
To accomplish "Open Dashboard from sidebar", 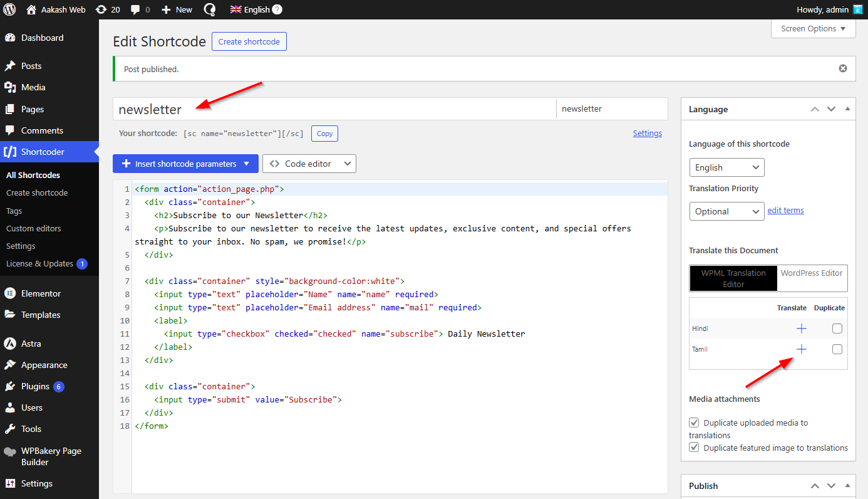I will (x=49, y=38).
